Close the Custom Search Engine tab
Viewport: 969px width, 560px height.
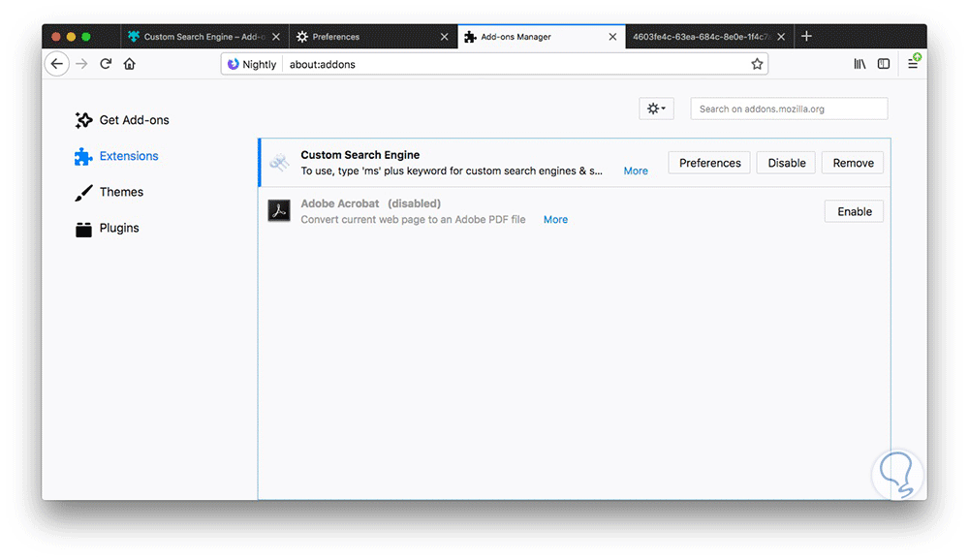coord(275,37)
